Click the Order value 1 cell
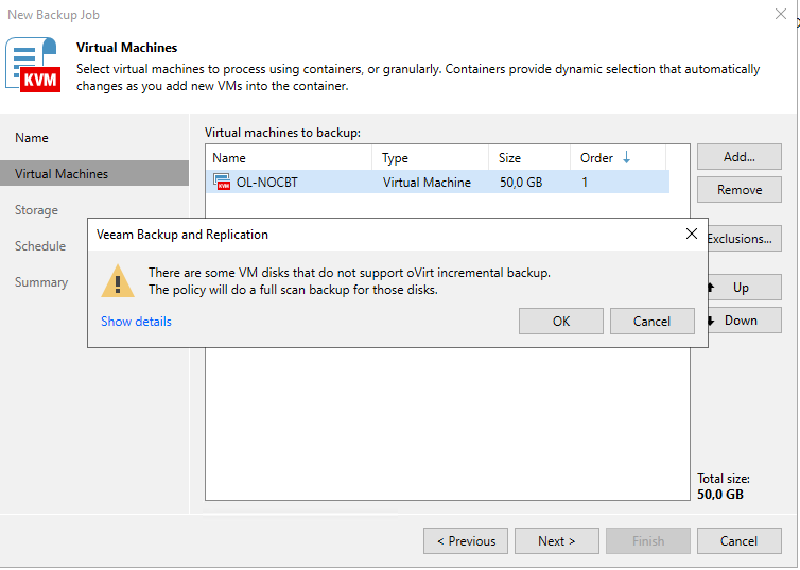The image size is (800, 570). click(x=585, y=182)
